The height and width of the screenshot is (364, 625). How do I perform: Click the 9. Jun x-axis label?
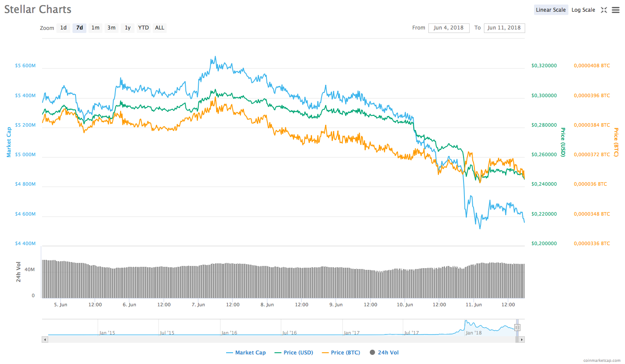click(x=336, y=305)
